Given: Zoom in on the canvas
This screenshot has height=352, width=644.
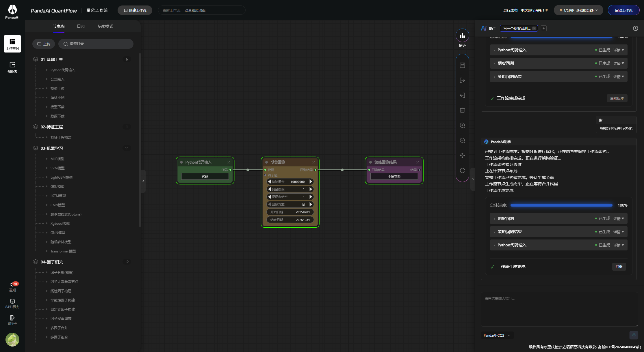Looking at the screenshot, I should click(x=462, y=125).
